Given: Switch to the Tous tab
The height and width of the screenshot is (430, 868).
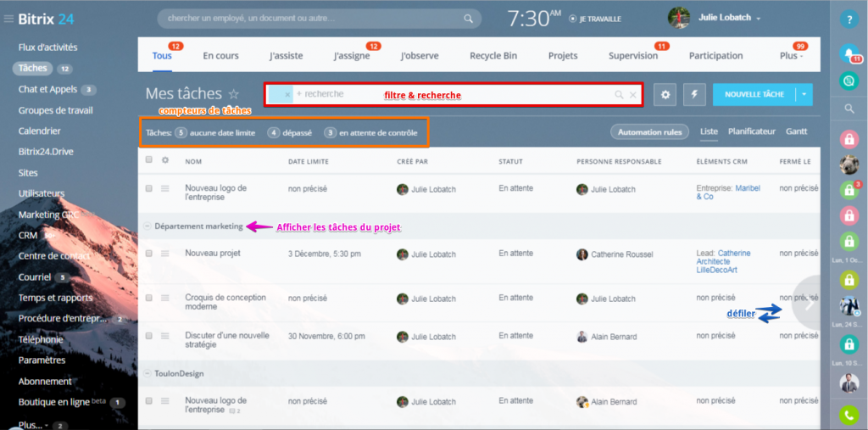Looking at the screenshot, I should coord(162,55).
